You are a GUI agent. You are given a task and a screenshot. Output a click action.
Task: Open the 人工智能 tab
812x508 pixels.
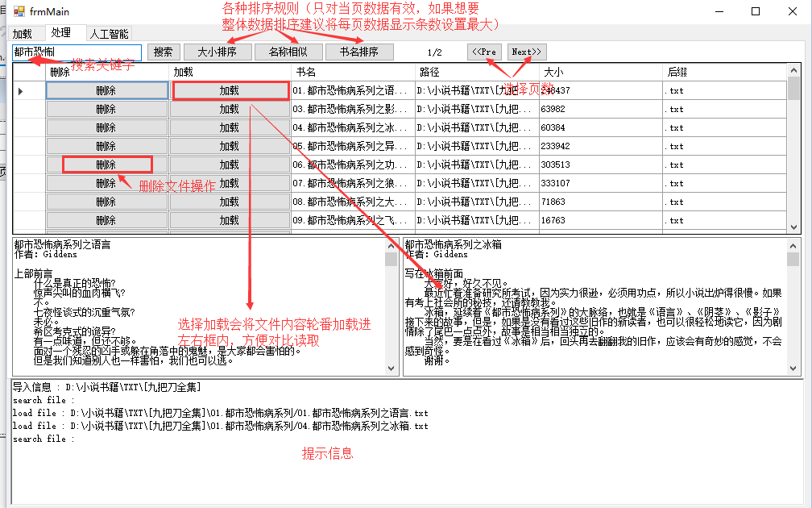109,34
